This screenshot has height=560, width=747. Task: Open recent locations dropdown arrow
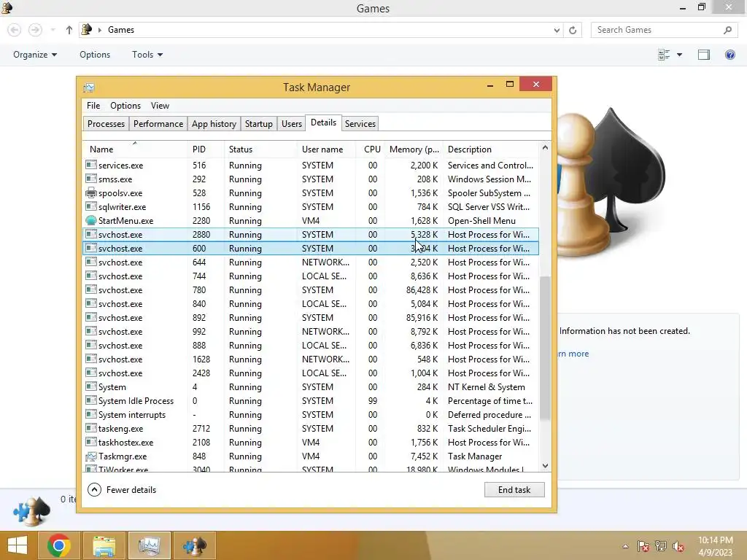click(x=53, y=30)
